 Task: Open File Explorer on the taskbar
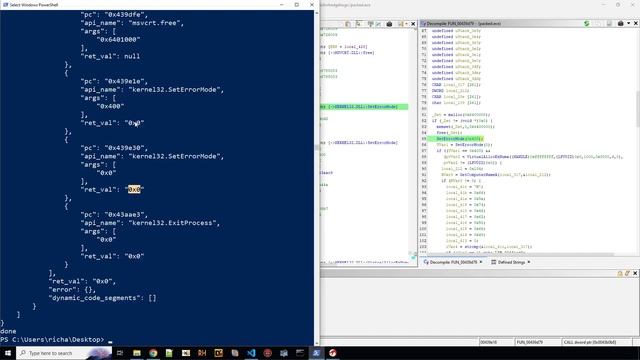[x=137, y=353]
